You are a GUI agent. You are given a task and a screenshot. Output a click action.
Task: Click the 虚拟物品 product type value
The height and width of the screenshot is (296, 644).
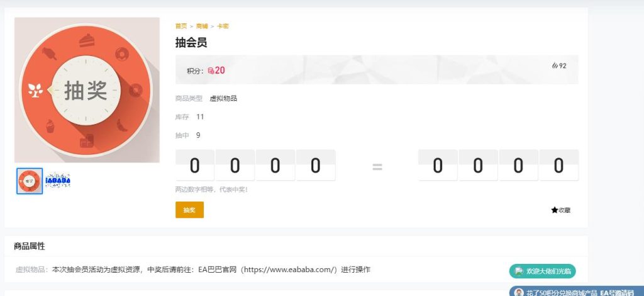(x=223, y=99)
